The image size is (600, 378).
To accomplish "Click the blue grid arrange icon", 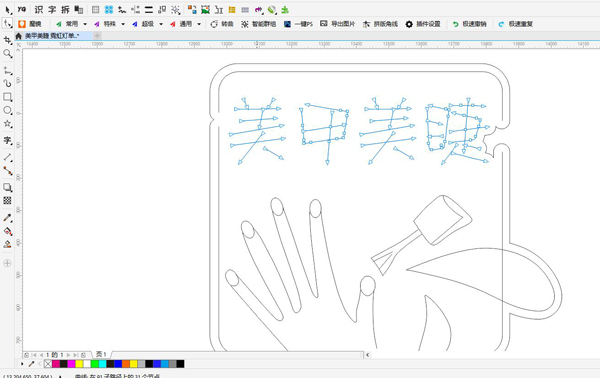I will point(109,10).
